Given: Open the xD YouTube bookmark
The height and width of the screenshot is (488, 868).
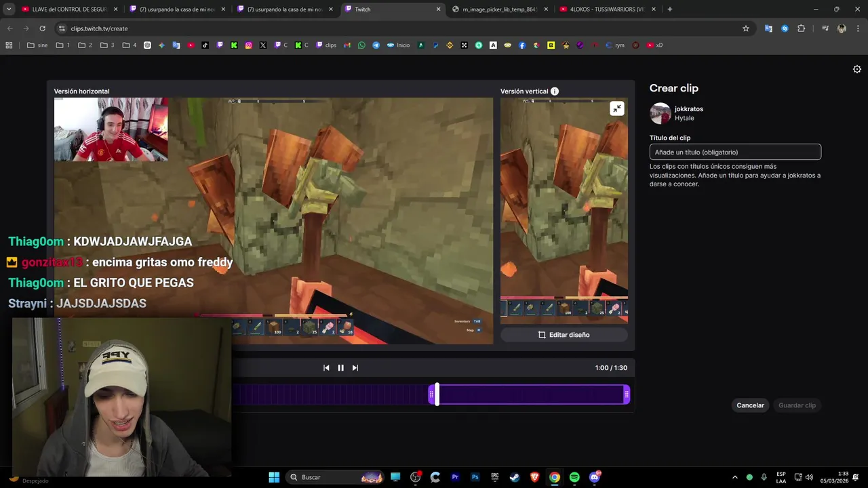Looking at the screenshot, I should coord(654,45).
